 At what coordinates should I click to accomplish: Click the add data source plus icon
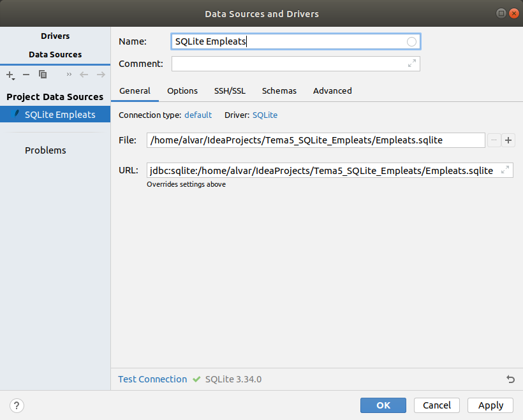[x=10, y=75]
